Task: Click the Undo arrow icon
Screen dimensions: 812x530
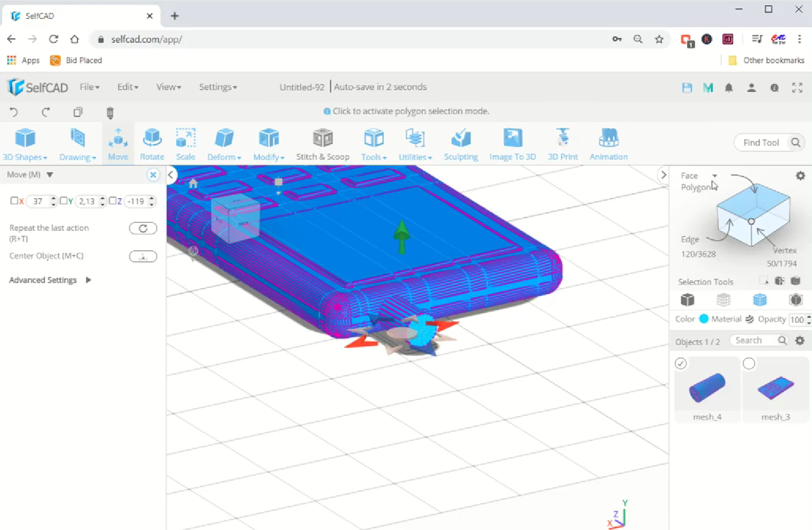Action: point(14,112)
